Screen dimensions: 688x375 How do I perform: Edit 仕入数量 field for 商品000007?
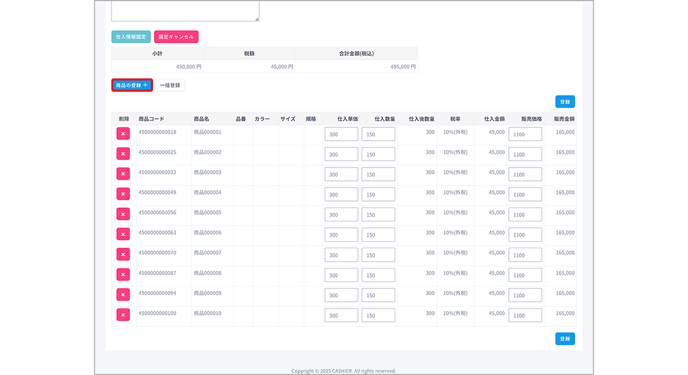point(378,255)
